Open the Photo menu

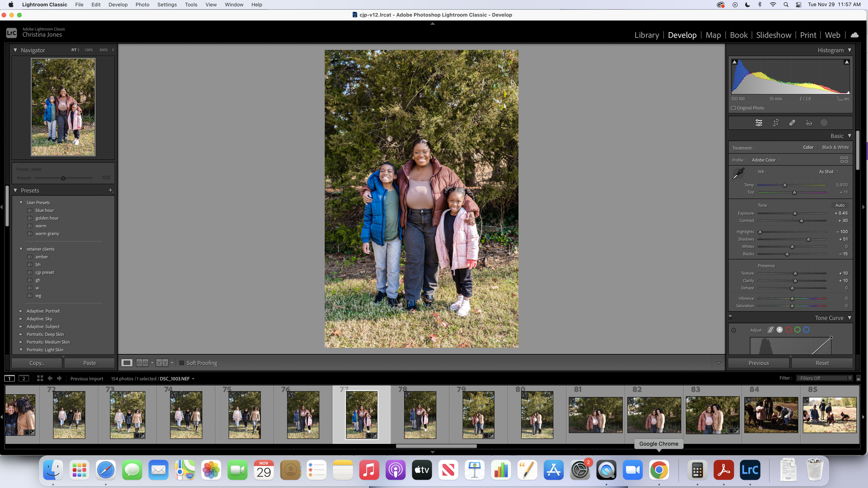point(142,5)
